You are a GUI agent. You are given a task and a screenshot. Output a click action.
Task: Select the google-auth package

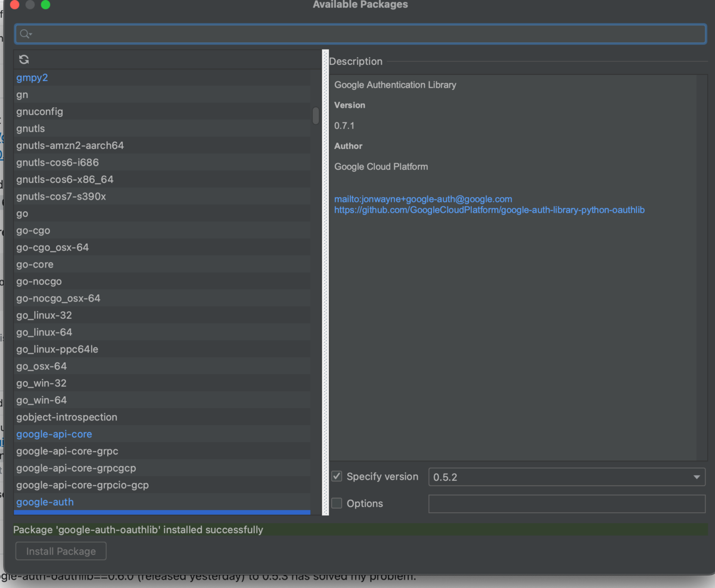click(x=162, y=502)
